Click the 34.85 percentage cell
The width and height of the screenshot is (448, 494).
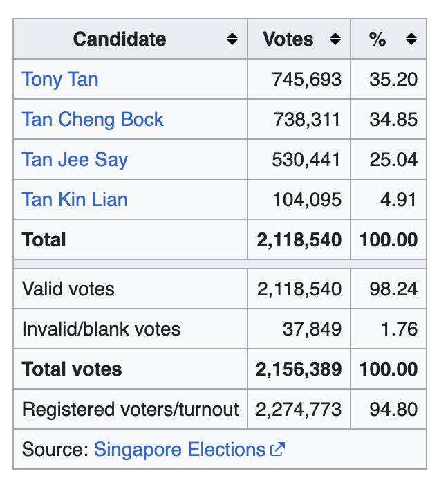(x=389, y=120)
